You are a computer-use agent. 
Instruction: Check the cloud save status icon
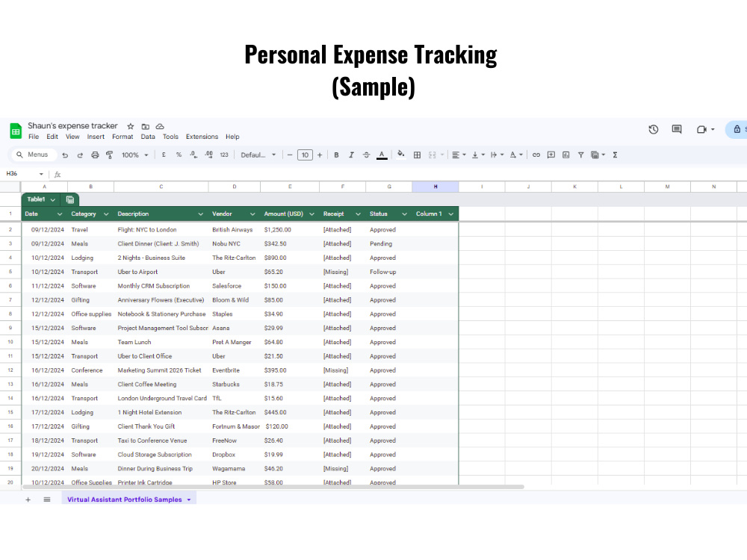click(160, 126)
